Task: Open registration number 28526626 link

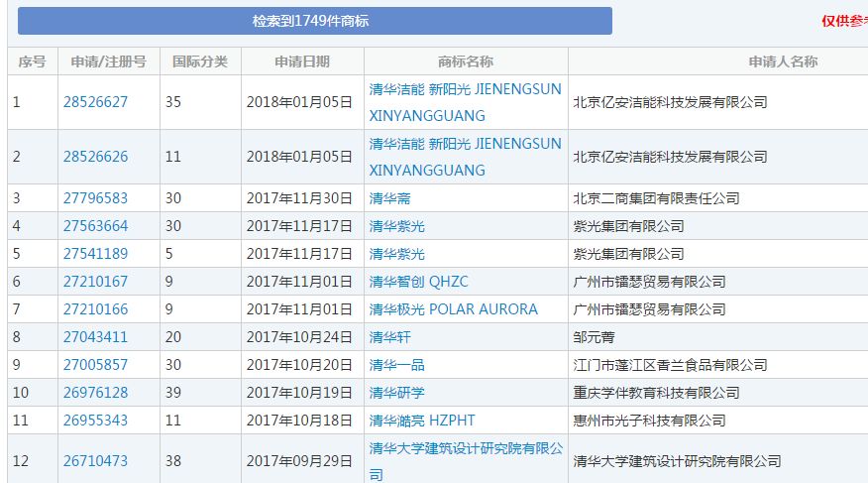Action: tap(95, 156)
